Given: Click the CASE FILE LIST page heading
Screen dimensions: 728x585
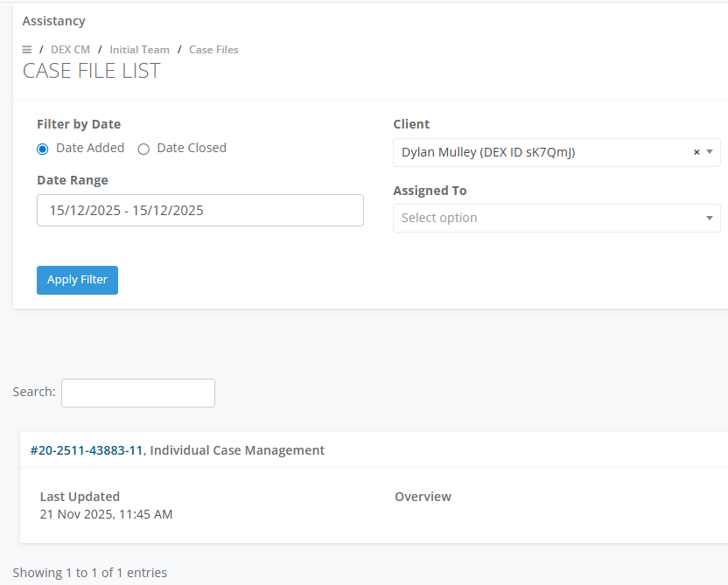Looking at the screenshot, I should tap(92, 72).
